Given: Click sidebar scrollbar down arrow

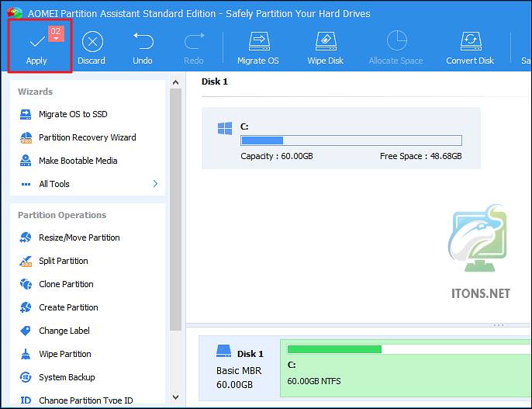Looking at the screenshot, I should point(175,397).
